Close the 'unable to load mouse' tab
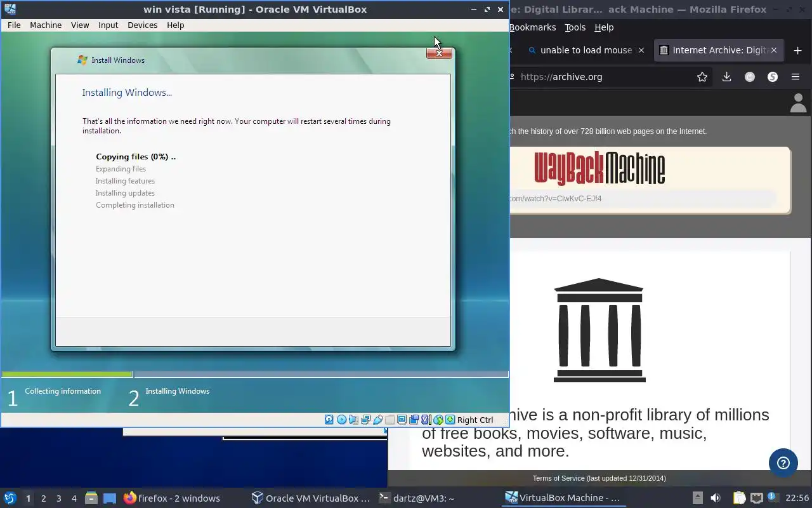The height and width of the screenshot is (508, 812). pyautogui.click(x=641, y=50)
